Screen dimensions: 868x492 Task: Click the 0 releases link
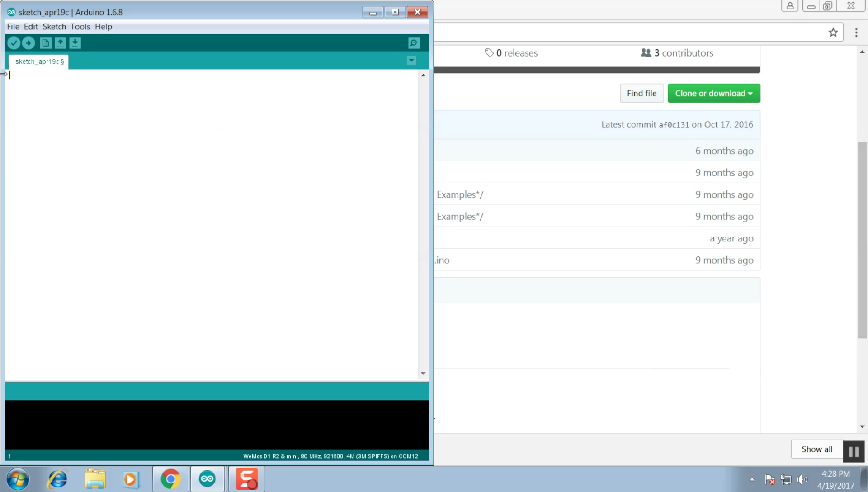pyautogui.click(x=511, y=53)
